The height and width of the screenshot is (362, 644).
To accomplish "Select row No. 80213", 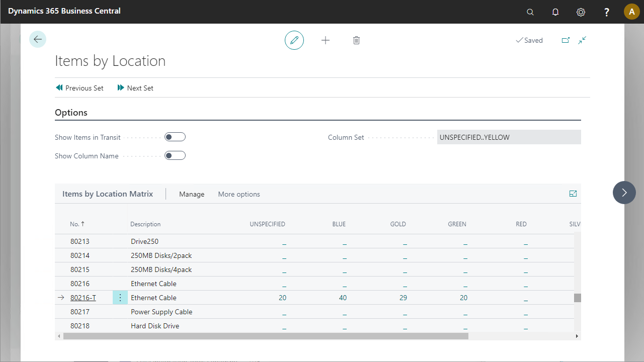I will 79,241.
